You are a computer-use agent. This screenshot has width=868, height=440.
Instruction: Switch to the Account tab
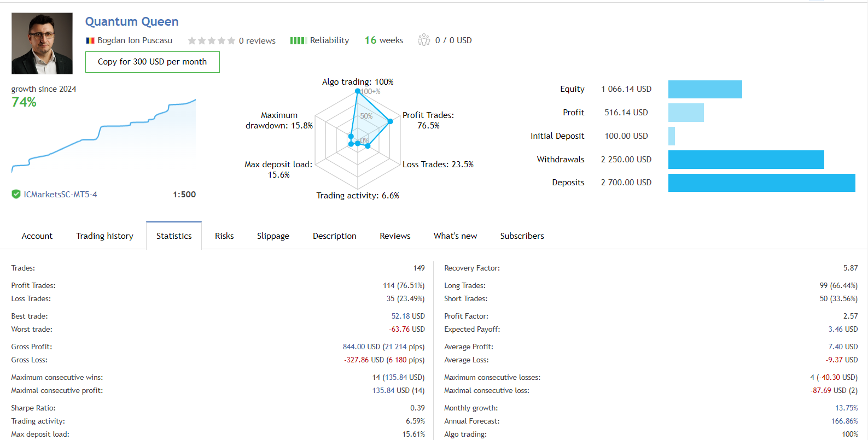pyautogui.click(x=37, y=236)
